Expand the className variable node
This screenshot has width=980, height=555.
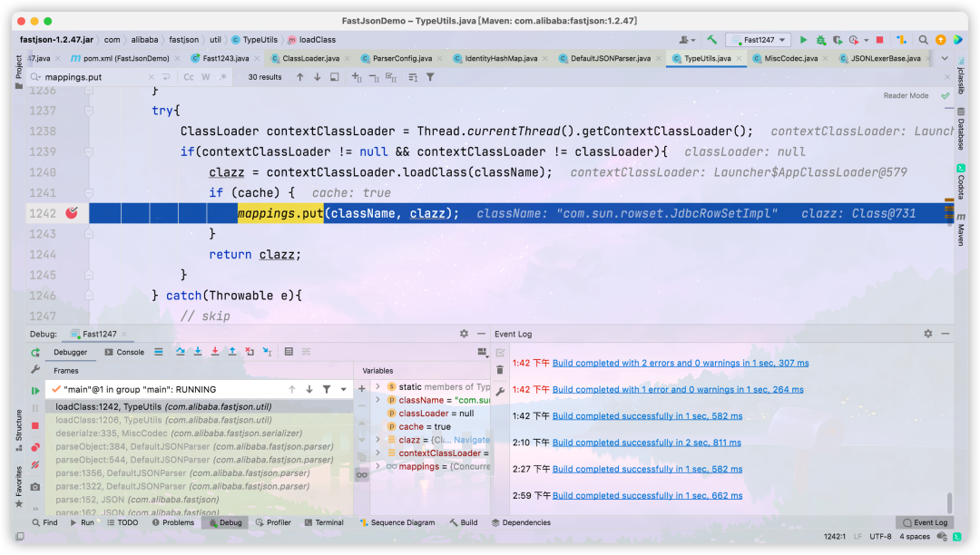[377, 400]
